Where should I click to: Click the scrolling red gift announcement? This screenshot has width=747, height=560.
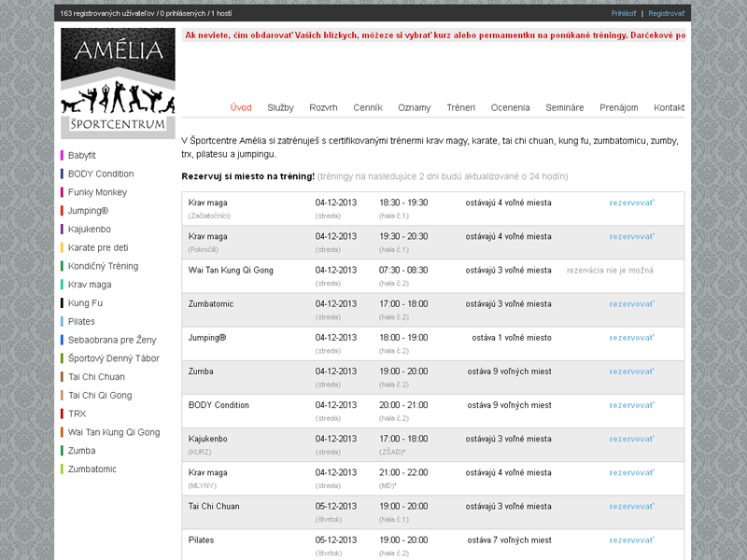tap(434, 35)
